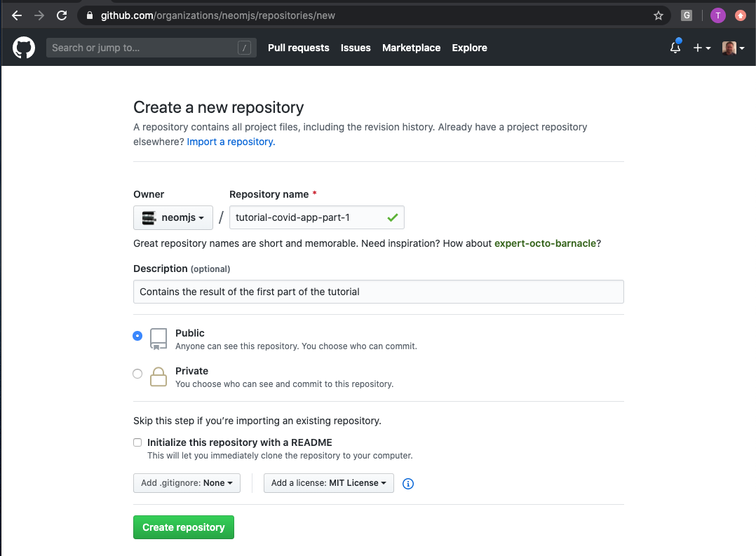Open the neomjs owner dropdown

pyautogui.click(x=173, y=217)
